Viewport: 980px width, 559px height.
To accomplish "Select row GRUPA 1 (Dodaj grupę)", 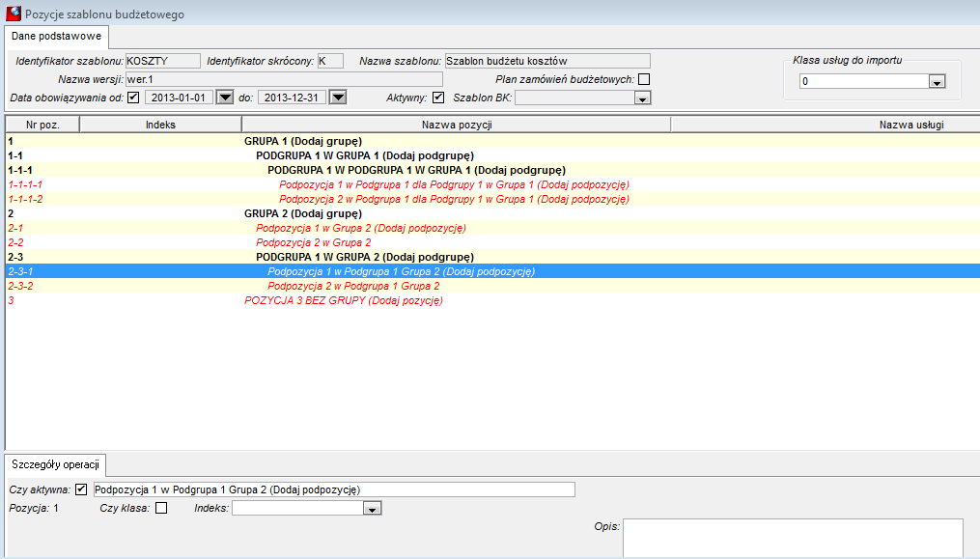I will pos(493,141).
